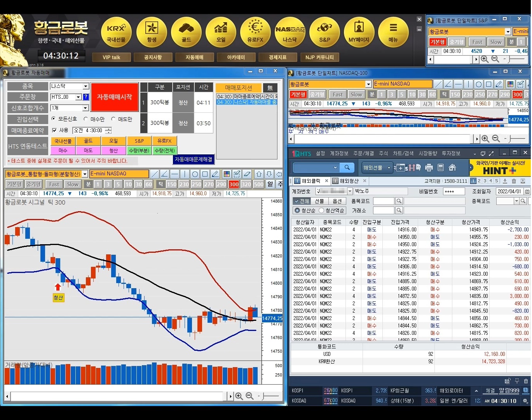The width and height of the screenshot is (532, 420).
Task: Open the S&P coin icon
Action: (324, 33)
